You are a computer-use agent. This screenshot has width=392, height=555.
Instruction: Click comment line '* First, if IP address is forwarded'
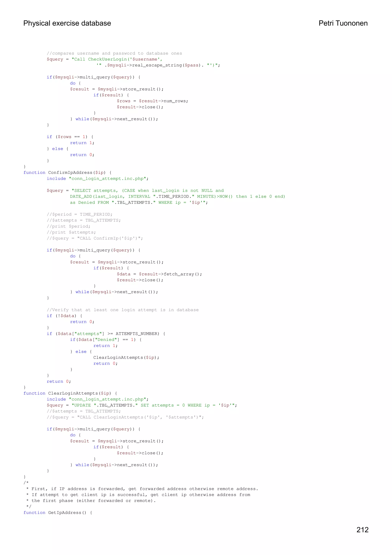click(x=142, y=489)
